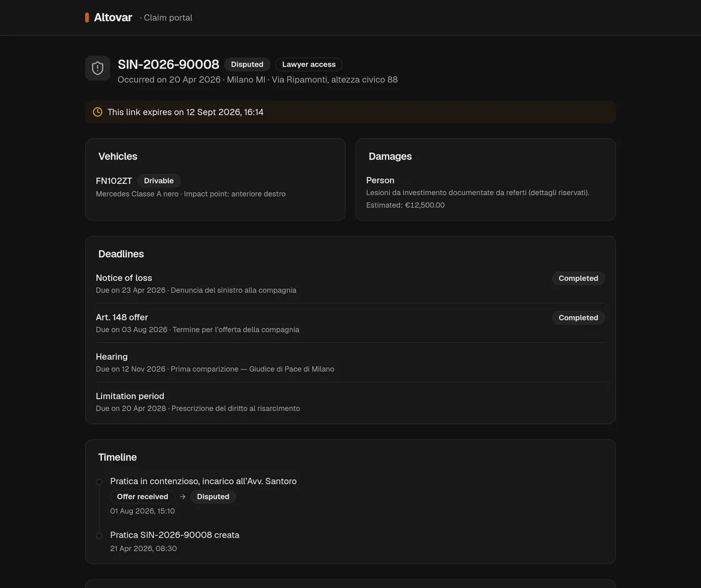The image size is (701, 588).
Task: Click the arrow between Offer received and Disputed
Action: point(182,497)
